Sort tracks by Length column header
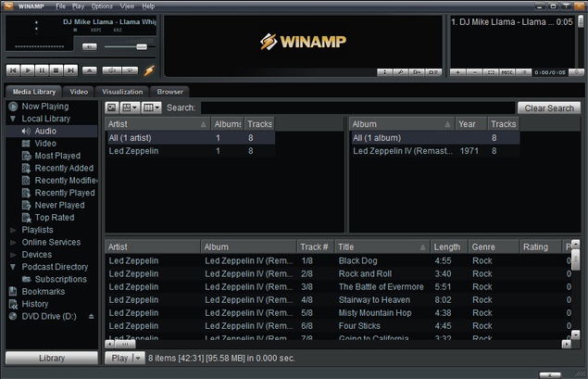588x379 pixels. tap(449, 246)
